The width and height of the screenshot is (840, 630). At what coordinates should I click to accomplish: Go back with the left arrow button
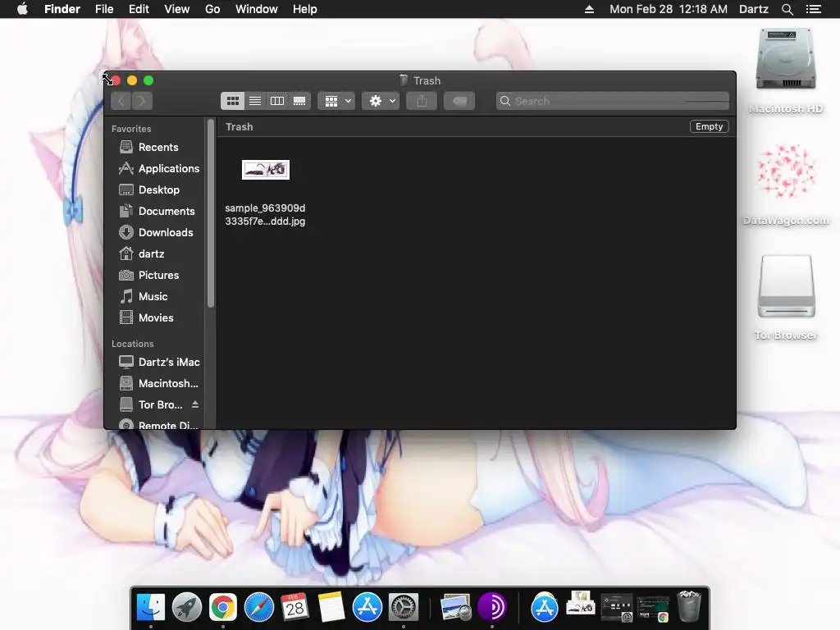click(121, 101)
